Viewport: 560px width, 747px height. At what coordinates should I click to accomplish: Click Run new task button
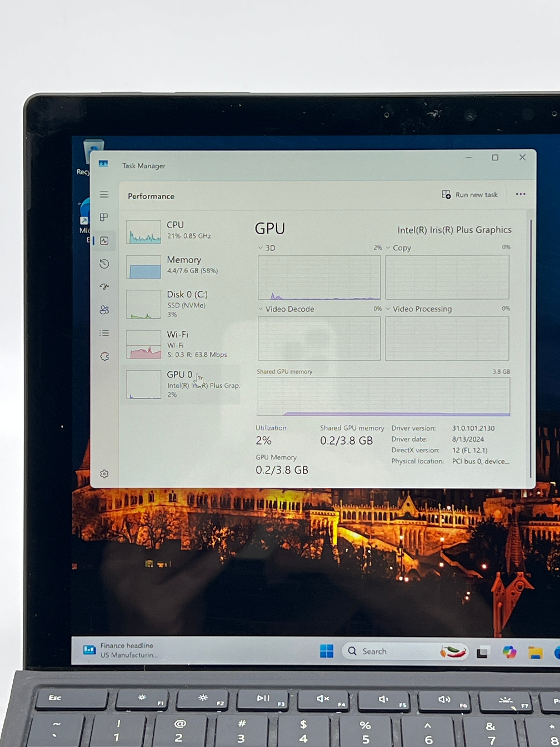tap(470, 195)
